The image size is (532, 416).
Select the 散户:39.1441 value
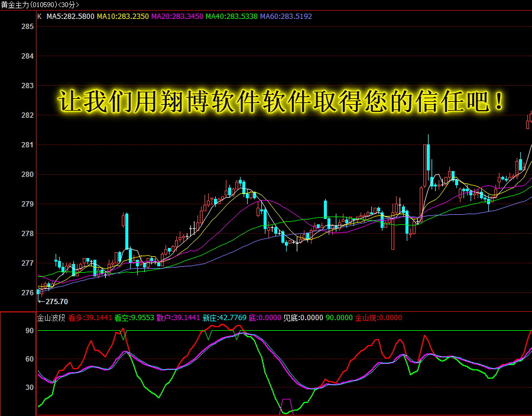(178, 318)
